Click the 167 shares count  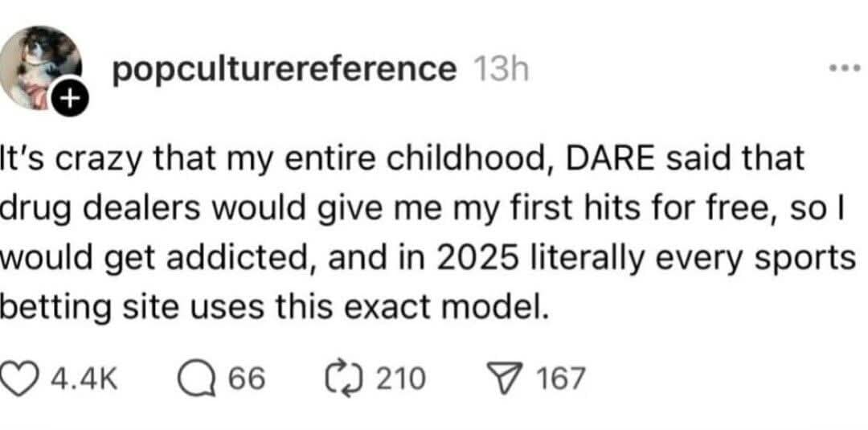pyautogui.click(x=559, y=378)
